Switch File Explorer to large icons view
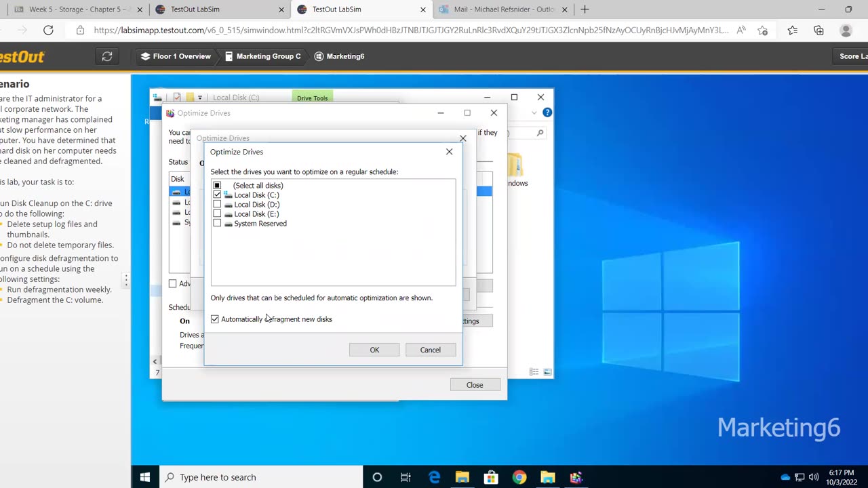Screen dimensions: 868x488 click(x=547, y=372)
